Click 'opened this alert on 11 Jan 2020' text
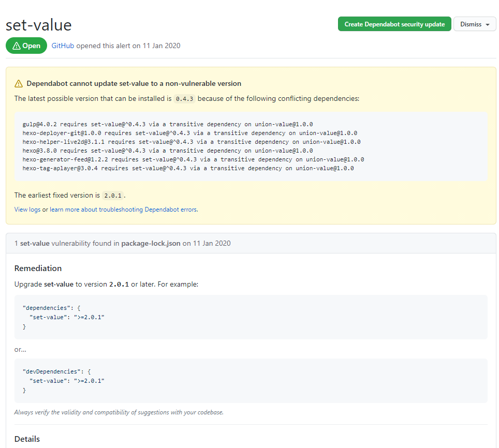Screen dimensions: 499x448 point(128,46)
